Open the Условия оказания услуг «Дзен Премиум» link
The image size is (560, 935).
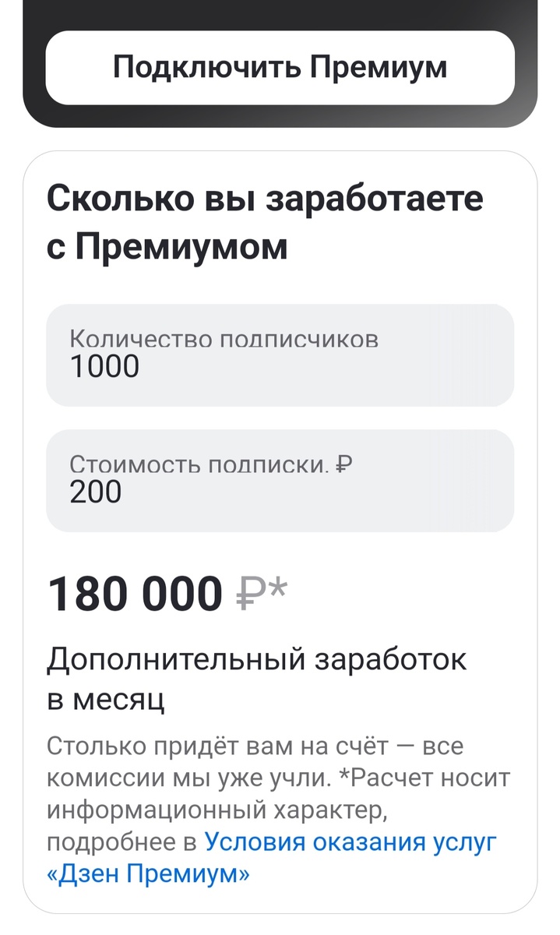click(350, 841)
